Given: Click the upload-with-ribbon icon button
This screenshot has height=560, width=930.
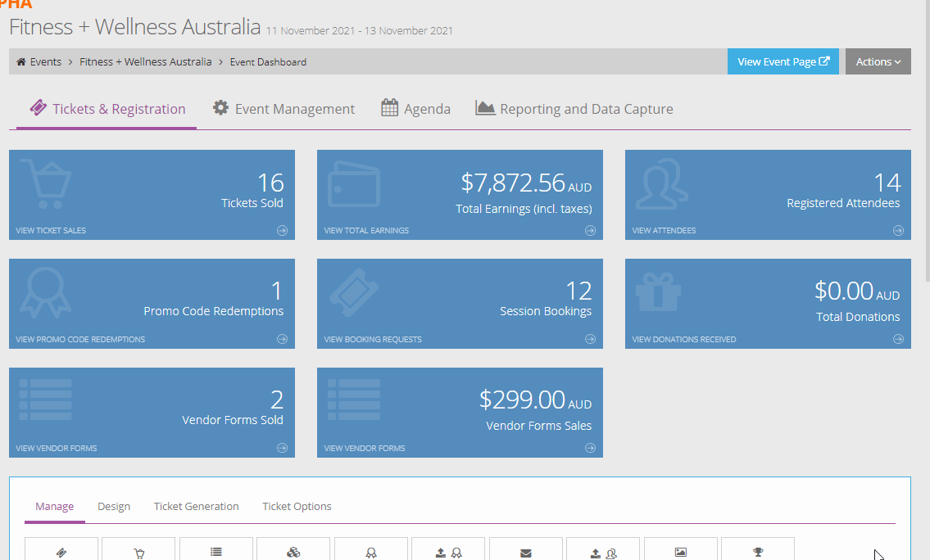Looking at the screenshot, I should tap(448, 549).
